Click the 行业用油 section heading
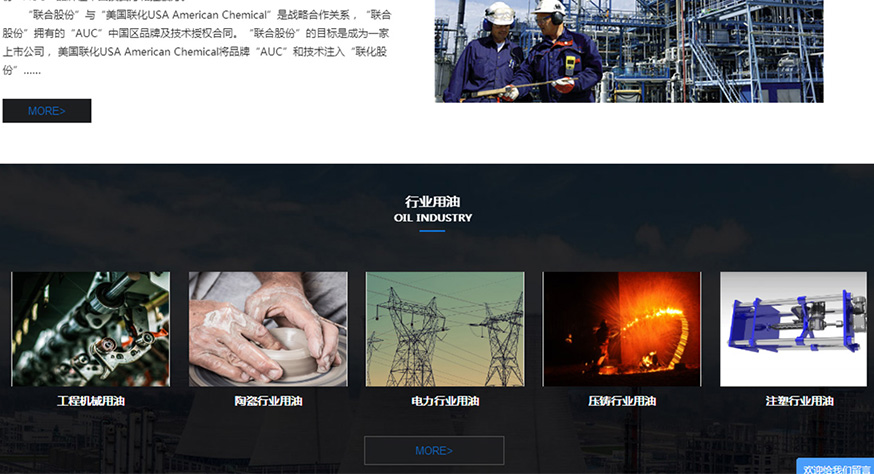 tap(433, 201)
